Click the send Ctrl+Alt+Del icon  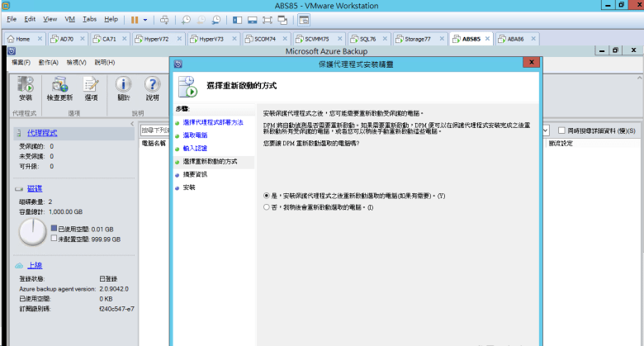tap(164, 18)
